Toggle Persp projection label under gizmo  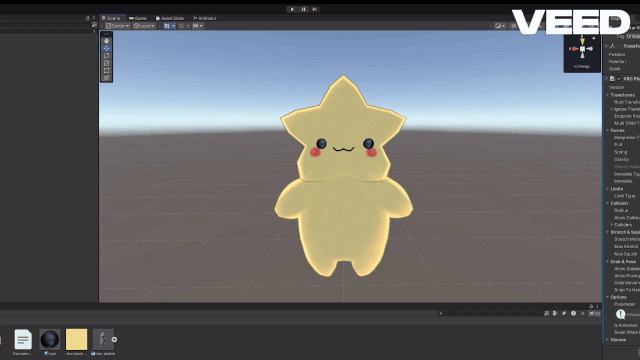[582, 67]
